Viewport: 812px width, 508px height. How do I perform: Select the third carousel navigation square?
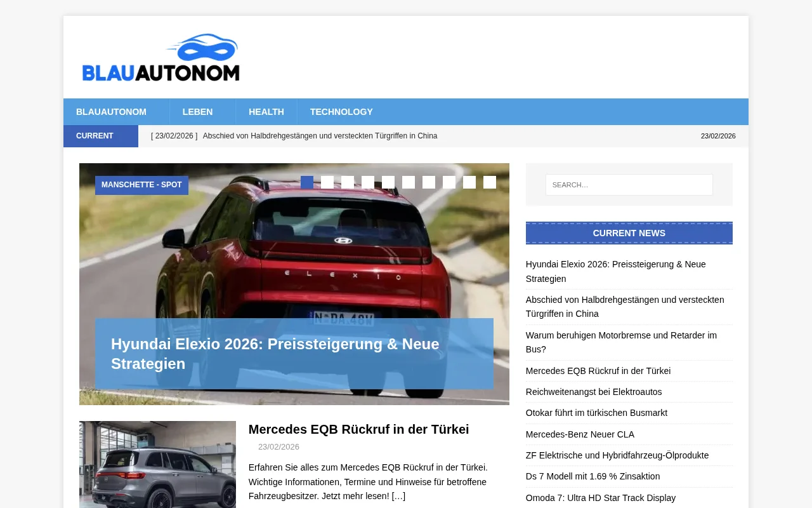(348, 182)
